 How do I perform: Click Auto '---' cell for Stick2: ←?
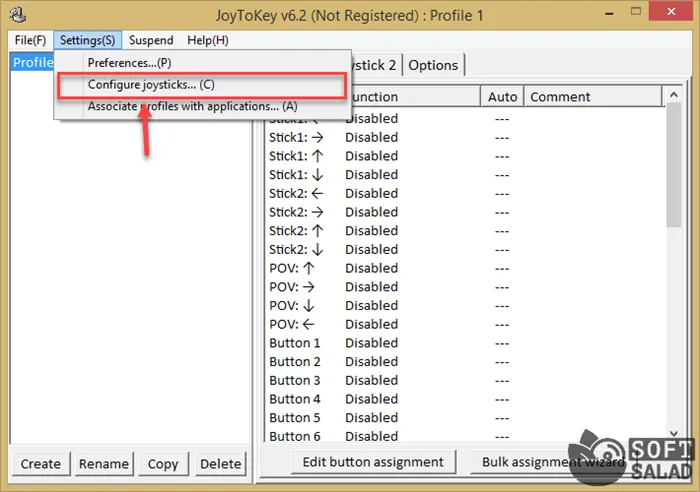click(502, 194)
